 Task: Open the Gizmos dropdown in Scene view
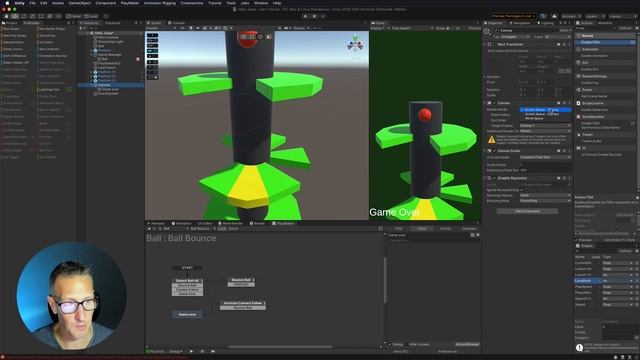pyautogui.click(x=301, y=28)
